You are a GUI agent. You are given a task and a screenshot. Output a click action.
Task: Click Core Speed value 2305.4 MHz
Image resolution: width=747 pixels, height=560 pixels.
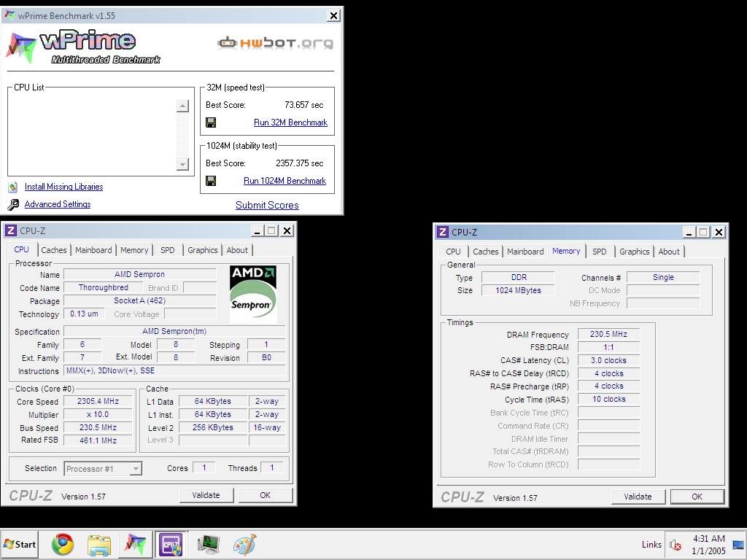coord(98,402)
